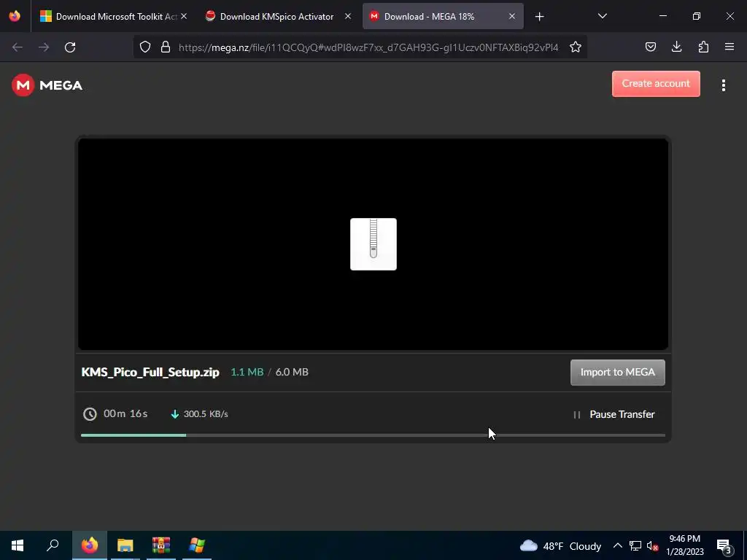Screen dimensions: 747x560
Task: Open the tracking protection shield icon
Action: (x=145, y=47)
